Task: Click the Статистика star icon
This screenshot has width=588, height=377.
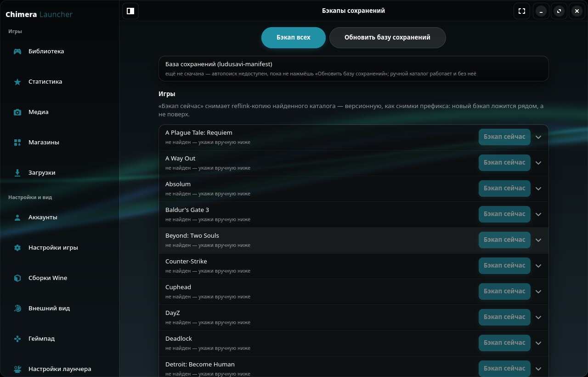Action: click(x=17, y=82)
